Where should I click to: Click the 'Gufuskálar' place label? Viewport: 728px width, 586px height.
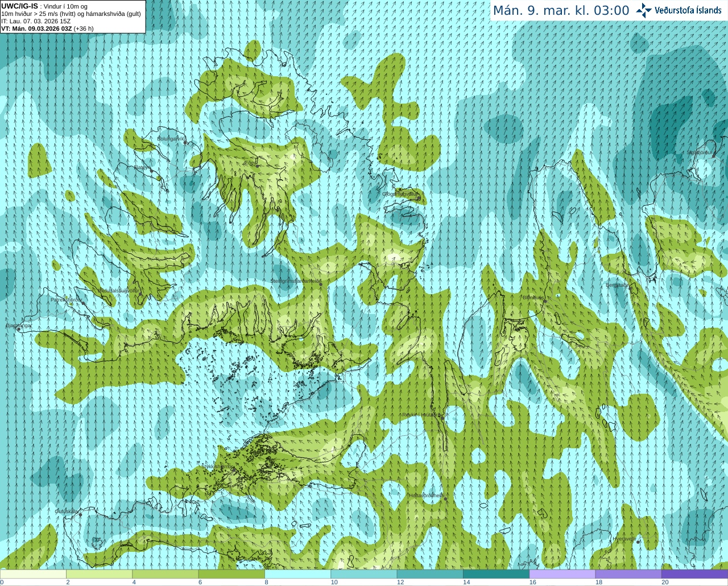(66, 511)
